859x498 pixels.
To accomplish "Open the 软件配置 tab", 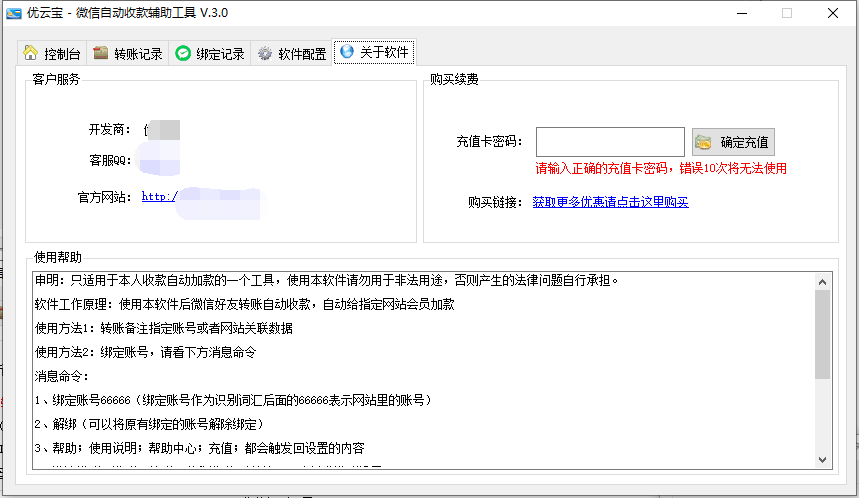I will click(x=292, y=54).
